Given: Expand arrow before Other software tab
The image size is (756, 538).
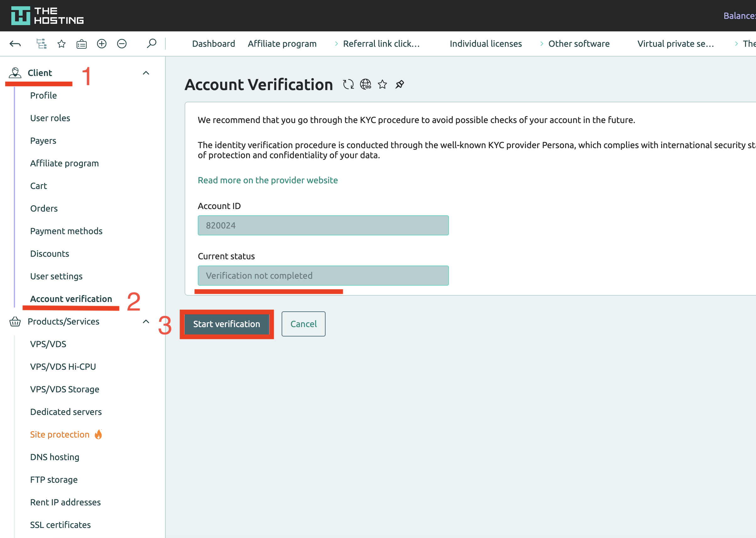Looking at the screenshot, I should 542,44.
